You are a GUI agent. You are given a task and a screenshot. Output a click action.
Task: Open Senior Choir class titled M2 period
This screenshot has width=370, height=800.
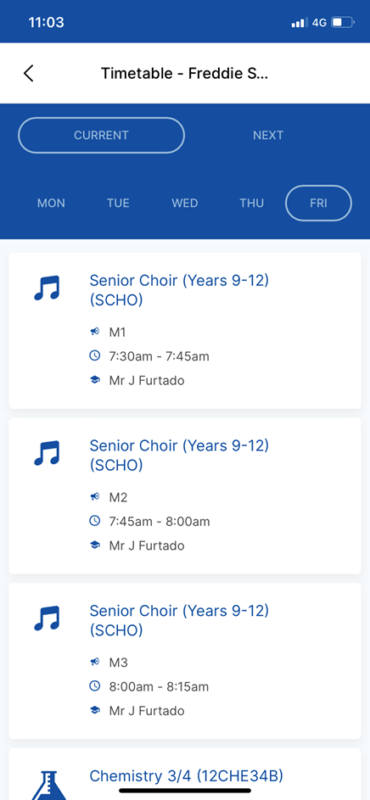tap(185, 495)
